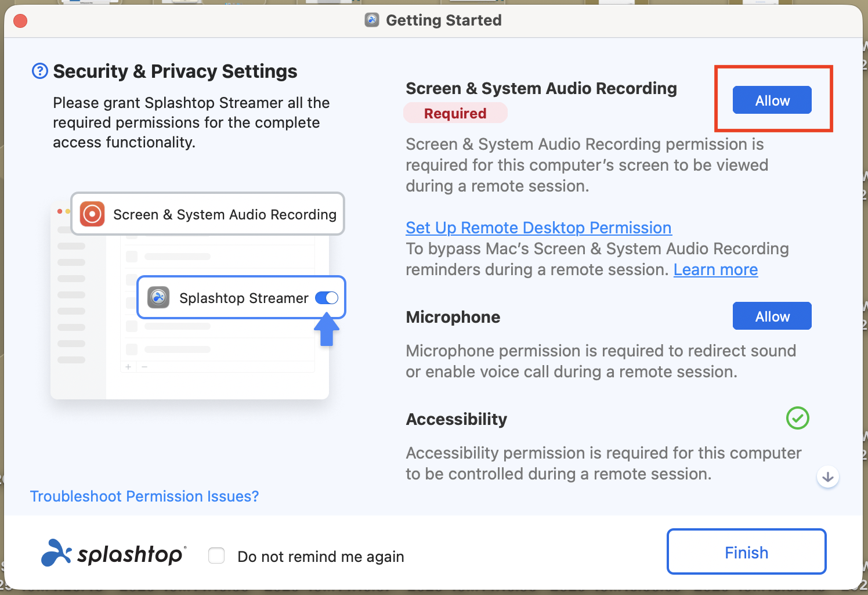Open the Set Up Remote Desktop Permission link
This screenshot has height=595, width=868.
[538, 228]
